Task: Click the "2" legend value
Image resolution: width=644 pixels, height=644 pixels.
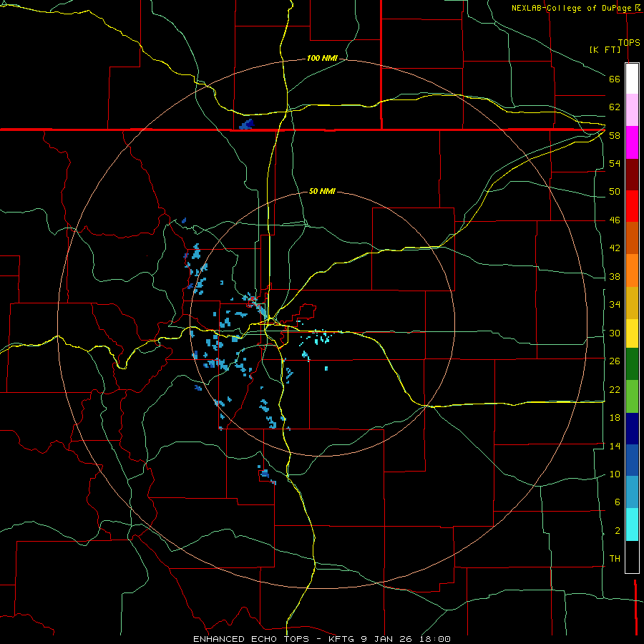Action: click(618, 531)
